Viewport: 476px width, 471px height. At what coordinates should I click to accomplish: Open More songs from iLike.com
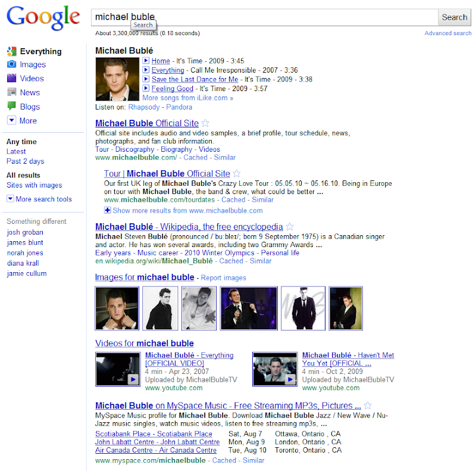187,98
